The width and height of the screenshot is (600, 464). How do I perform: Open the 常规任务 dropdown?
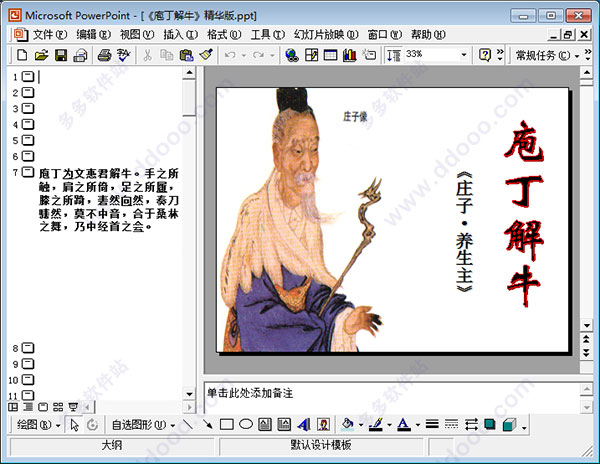(x=547, y=55)
